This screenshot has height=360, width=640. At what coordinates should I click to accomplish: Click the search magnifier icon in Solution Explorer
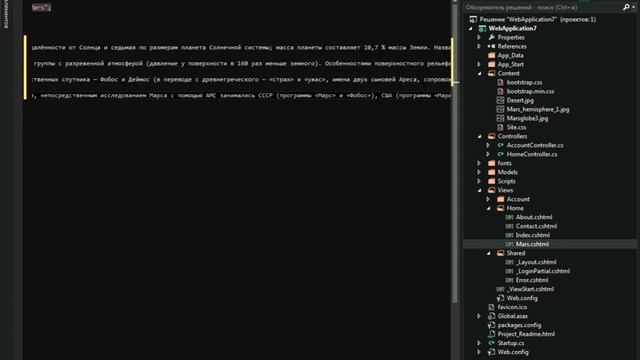click(x=626, y=7)
